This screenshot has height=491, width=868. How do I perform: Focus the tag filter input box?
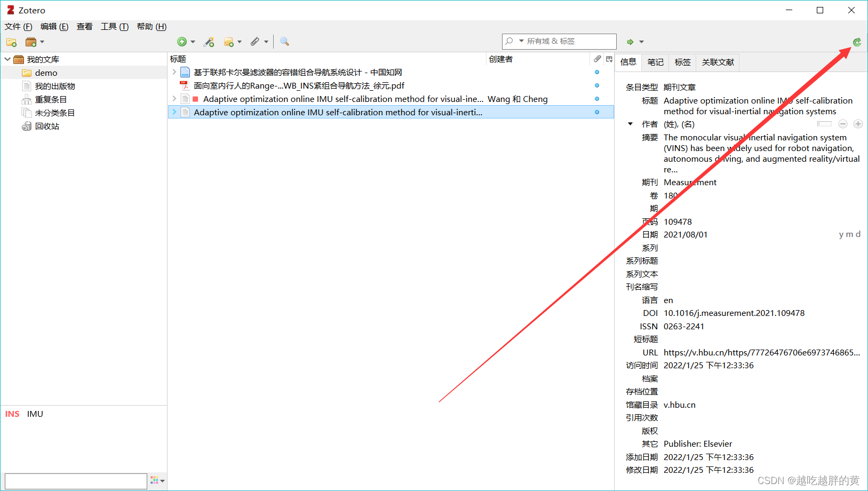point(76,481)
